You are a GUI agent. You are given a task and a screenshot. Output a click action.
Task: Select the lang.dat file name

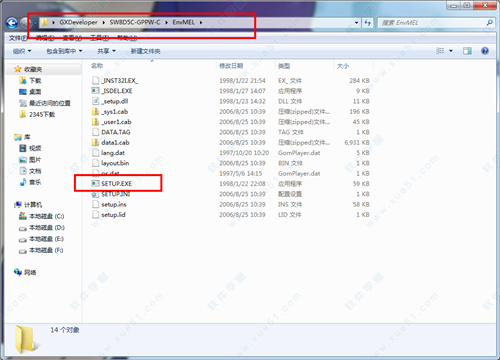point(113,153)
